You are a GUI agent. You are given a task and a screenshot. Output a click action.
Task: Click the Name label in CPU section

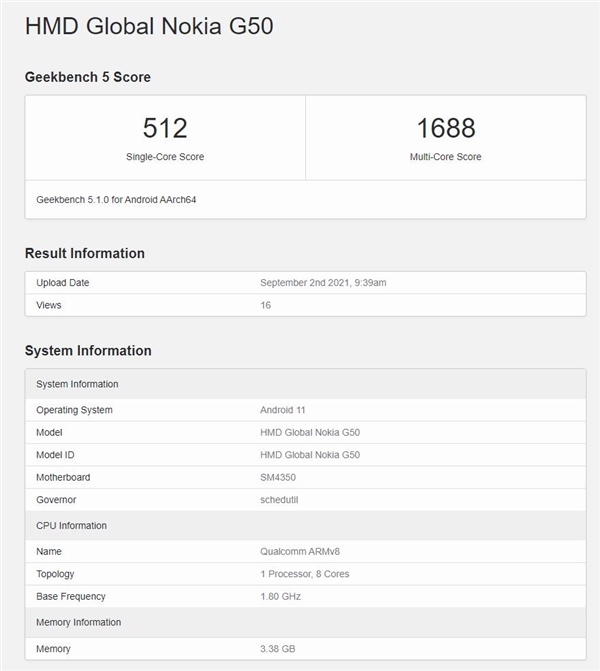click(x=49, y=552)
